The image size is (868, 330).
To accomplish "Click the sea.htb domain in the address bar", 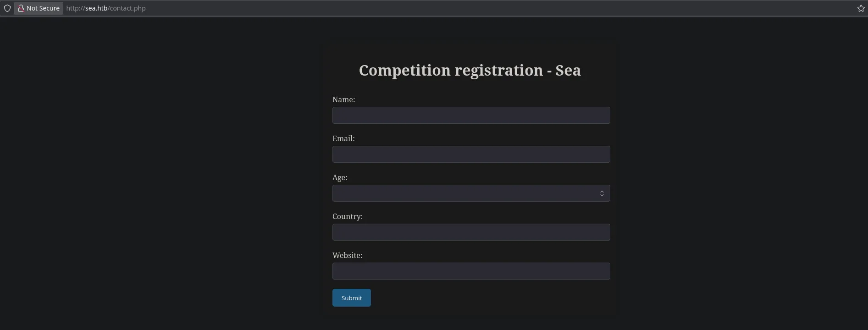I will click(x=96, y=8).
